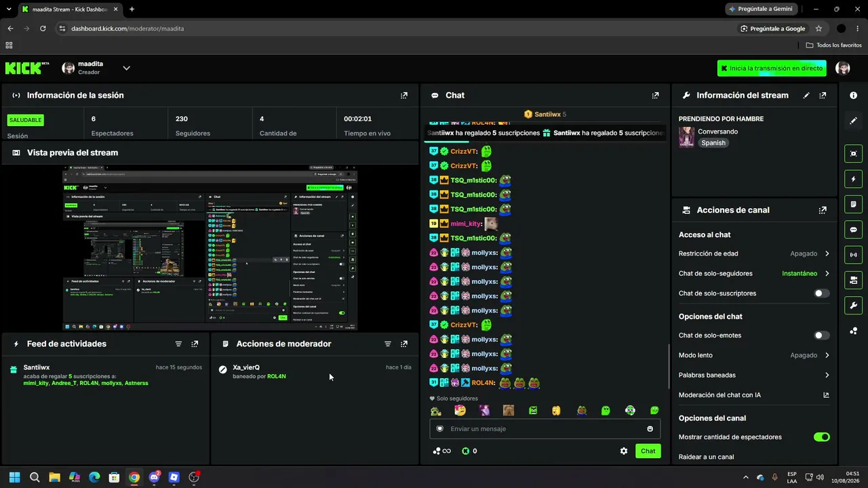Viewport: 868px width, 488px height.
Task: Click the stream preview thumbnail
Action: click(210, 248)
